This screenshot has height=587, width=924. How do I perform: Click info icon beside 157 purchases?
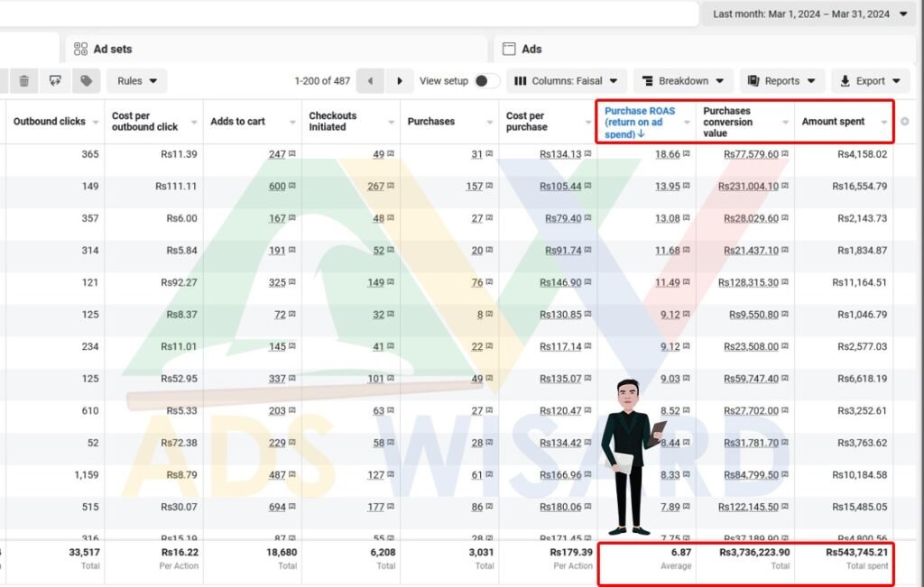tap(489, 186)
